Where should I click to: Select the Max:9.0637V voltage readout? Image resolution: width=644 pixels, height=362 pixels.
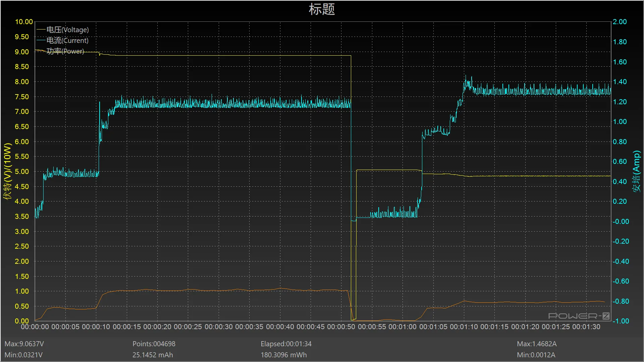click(24, 344)
